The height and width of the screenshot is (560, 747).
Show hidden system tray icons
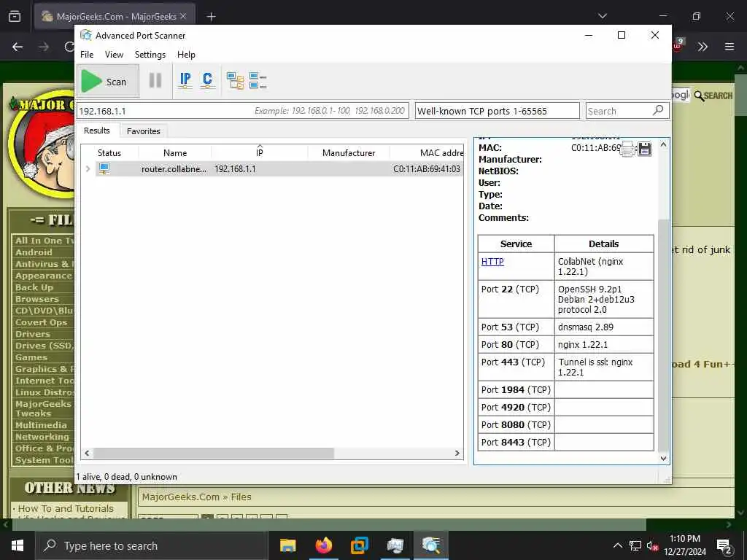pyautogui.click(x=617, y=545)
